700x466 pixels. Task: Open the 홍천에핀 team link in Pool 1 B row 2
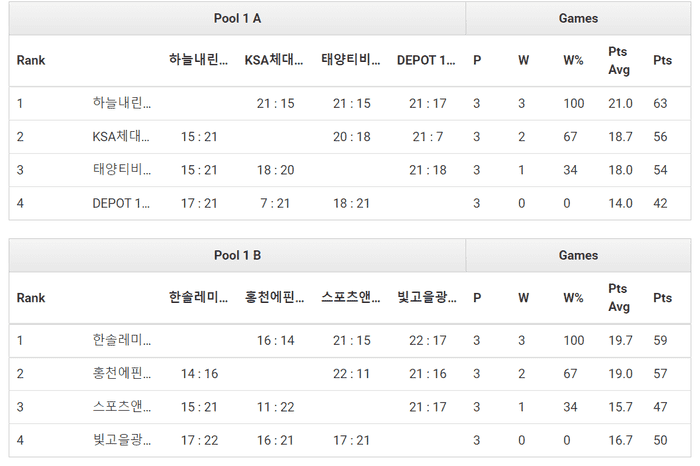coord(121,374)
